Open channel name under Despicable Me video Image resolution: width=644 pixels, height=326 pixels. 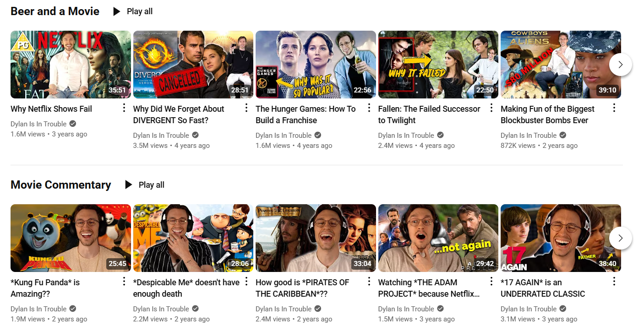click(161, 309)
